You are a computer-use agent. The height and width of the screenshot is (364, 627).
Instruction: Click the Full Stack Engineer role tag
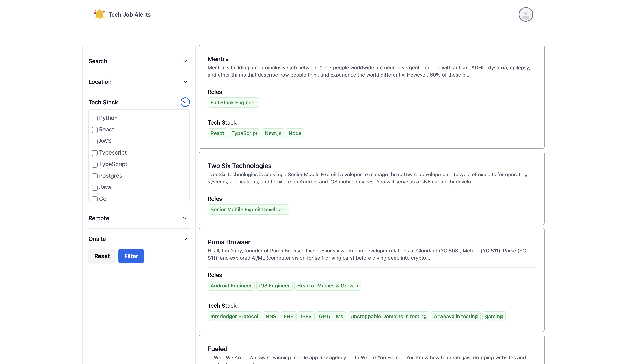[233, 103]
